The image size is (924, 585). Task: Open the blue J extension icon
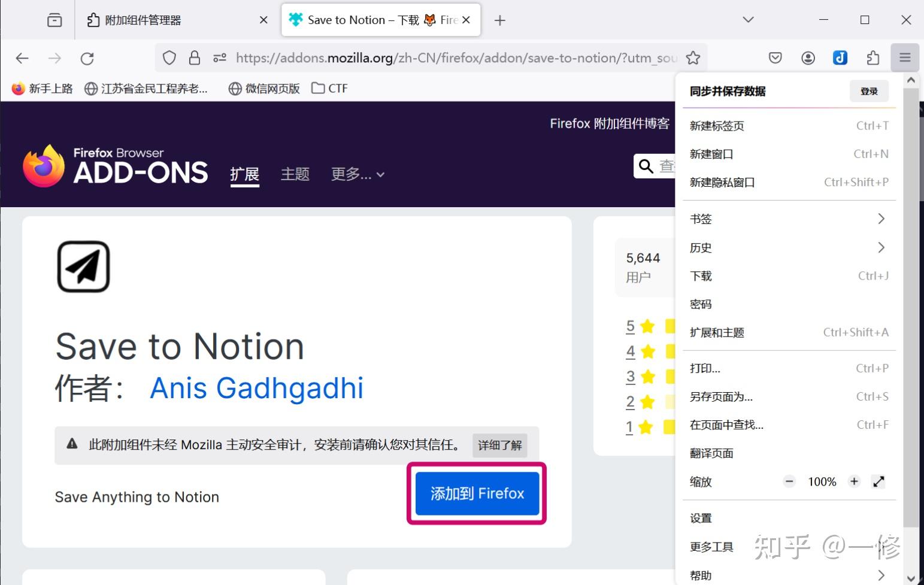pos(840,57)
